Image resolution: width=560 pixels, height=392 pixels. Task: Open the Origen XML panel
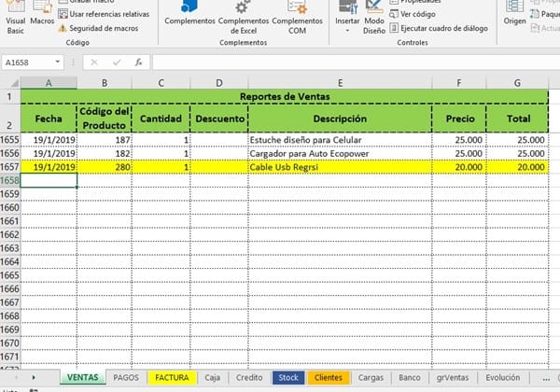[514, 14]
